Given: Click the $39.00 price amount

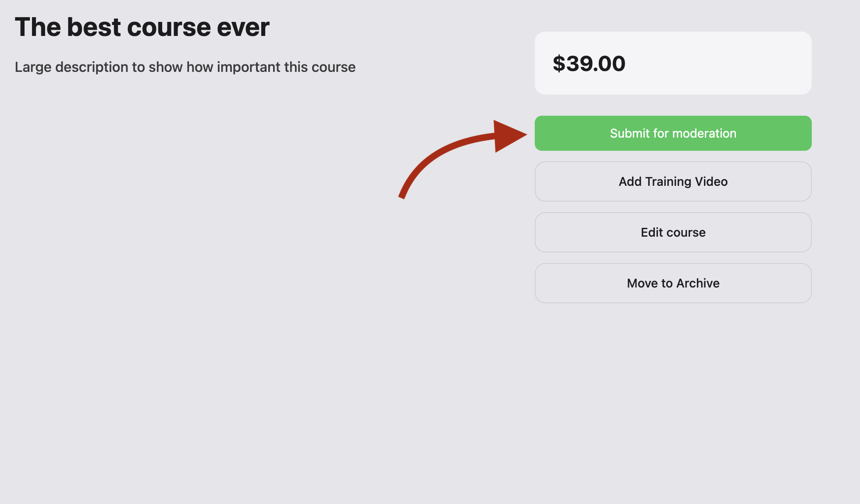Looking at the screenshot, I should [589, 64].
